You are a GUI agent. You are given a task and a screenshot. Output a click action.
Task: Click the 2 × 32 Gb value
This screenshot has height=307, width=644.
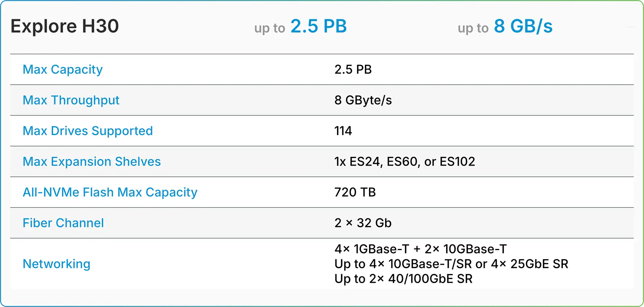click(x=363, y=223)
